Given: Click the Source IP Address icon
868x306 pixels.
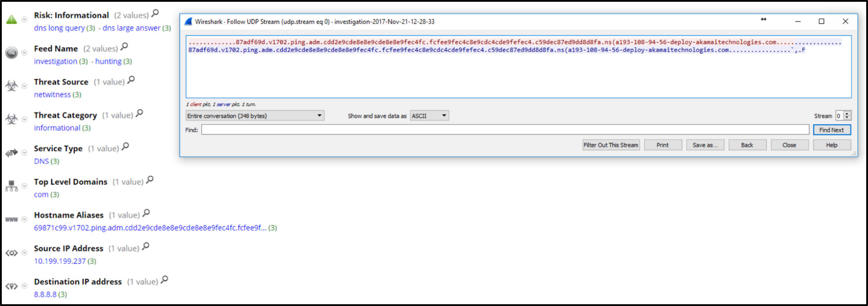Looking at the screenshot, I should [x=11, y=253].
